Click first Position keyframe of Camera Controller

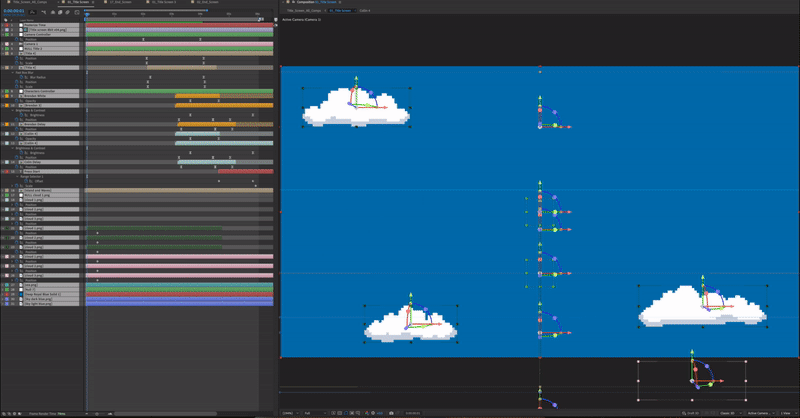[143, 39]
